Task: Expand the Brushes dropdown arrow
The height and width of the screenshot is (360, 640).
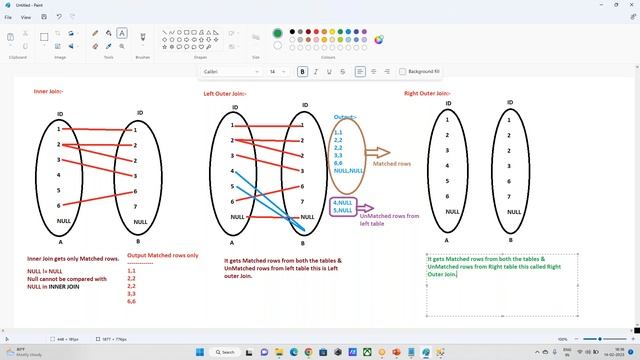Action: coord(143,46)
